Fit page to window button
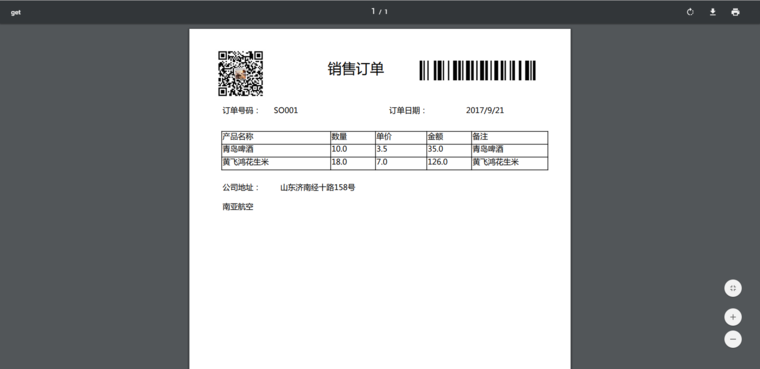The height and width of the screenshot is (369, 760). 733,288
